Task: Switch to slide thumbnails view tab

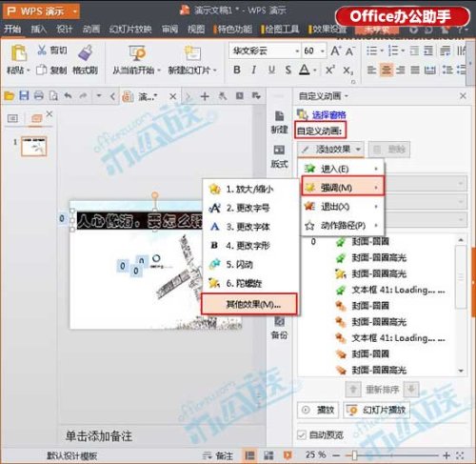Action: pos(36,118)
